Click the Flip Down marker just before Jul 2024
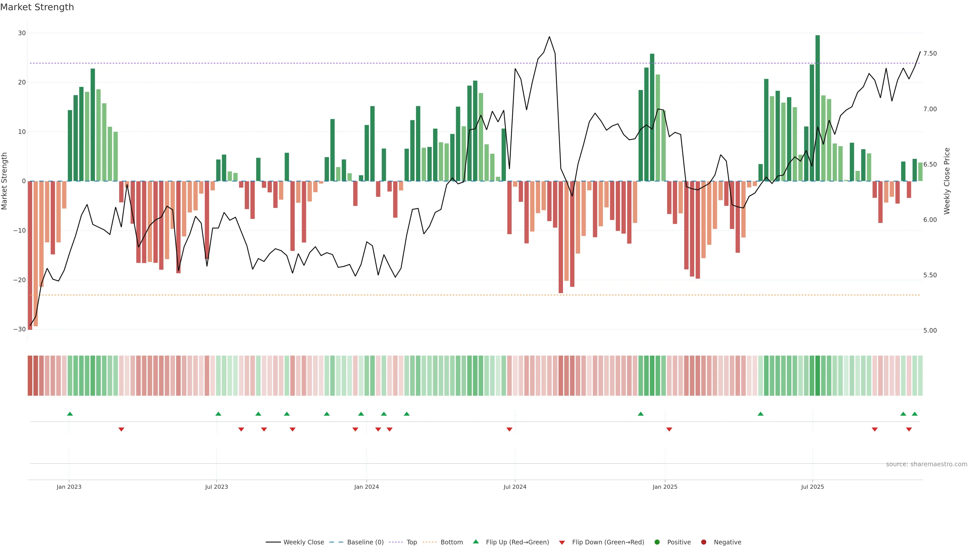980x551 pixels. click(x=509, y=429)
